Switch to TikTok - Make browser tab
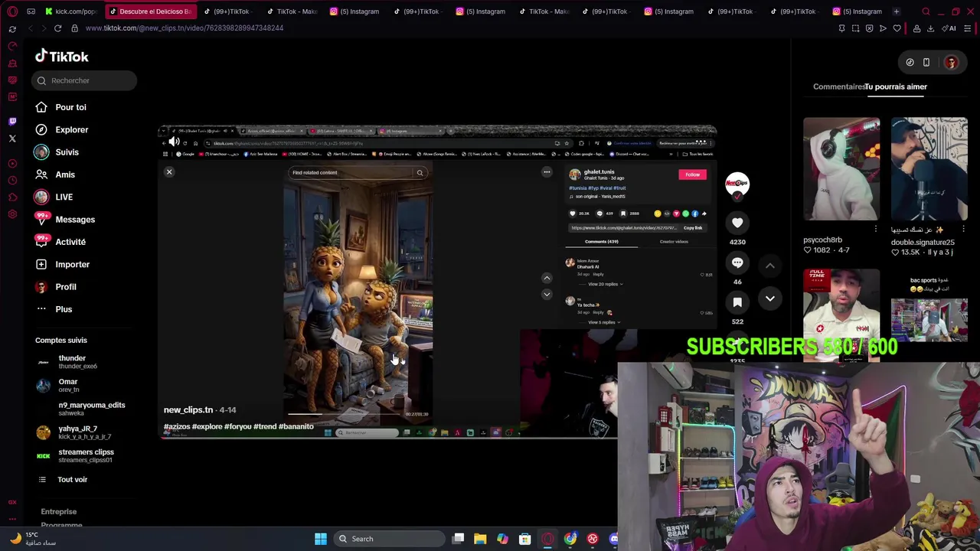980x551 pixels. (292, 11)
